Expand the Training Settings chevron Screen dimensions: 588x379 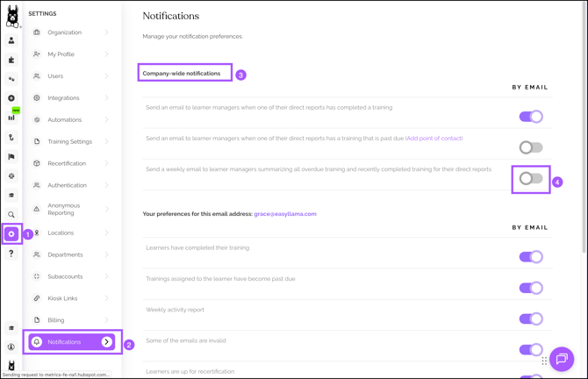(x=107, y=141)
